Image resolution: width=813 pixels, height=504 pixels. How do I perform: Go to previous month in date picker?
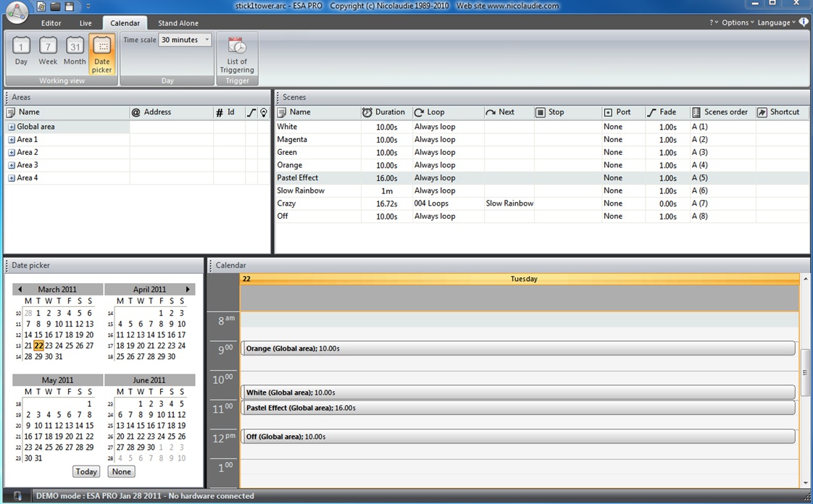[x=20, y=290]
